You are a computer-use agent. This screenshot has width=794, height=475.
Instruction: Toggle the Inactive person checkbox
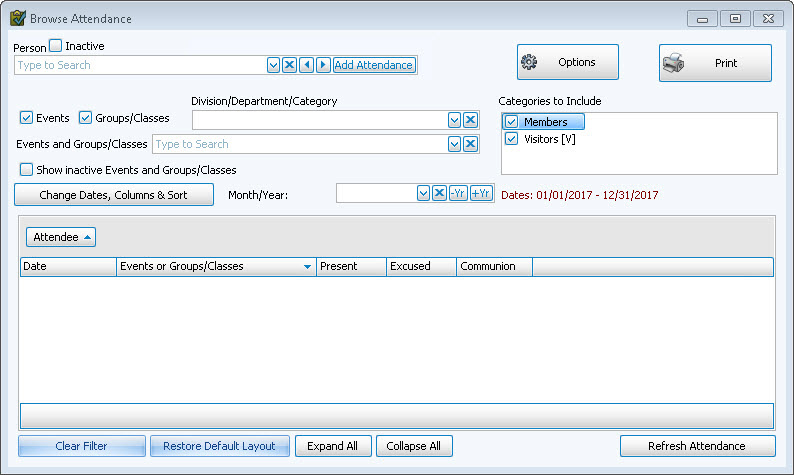[x=56, y=46]
